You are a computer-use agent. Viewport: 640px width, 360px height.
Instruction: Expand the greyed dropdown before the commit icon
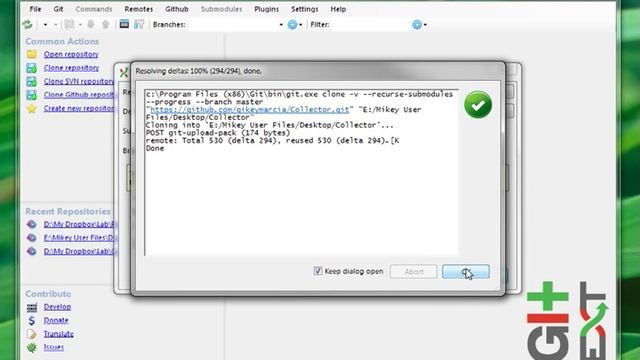[x=56, y=25]
